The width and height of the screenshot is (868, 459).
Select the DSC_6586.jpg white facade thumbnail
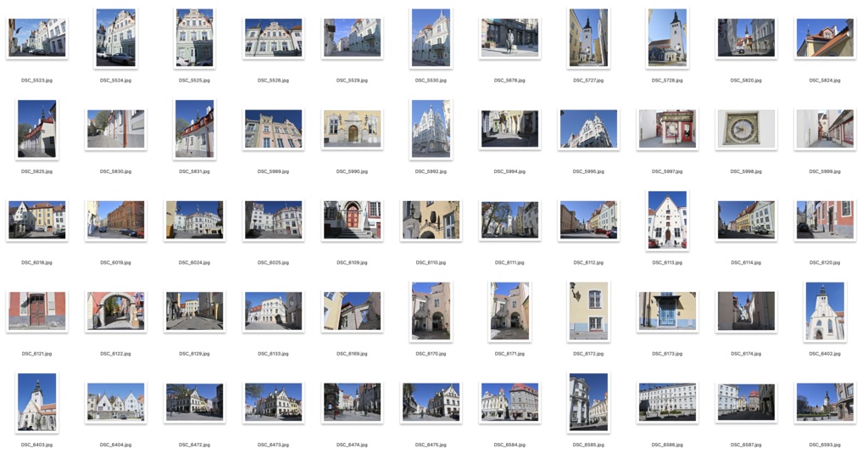pos(667,402)
